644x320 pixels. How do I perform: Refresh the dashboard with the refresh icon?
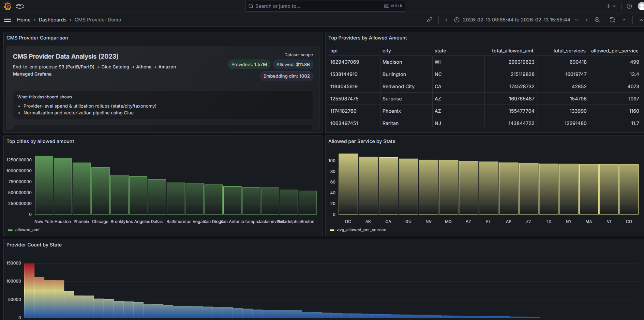612,20
